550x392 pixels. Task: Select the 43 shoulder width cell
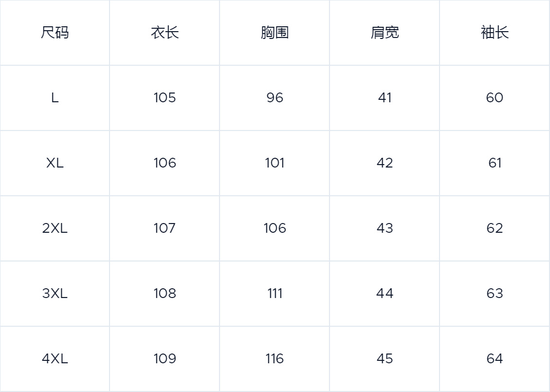[385, 228]
